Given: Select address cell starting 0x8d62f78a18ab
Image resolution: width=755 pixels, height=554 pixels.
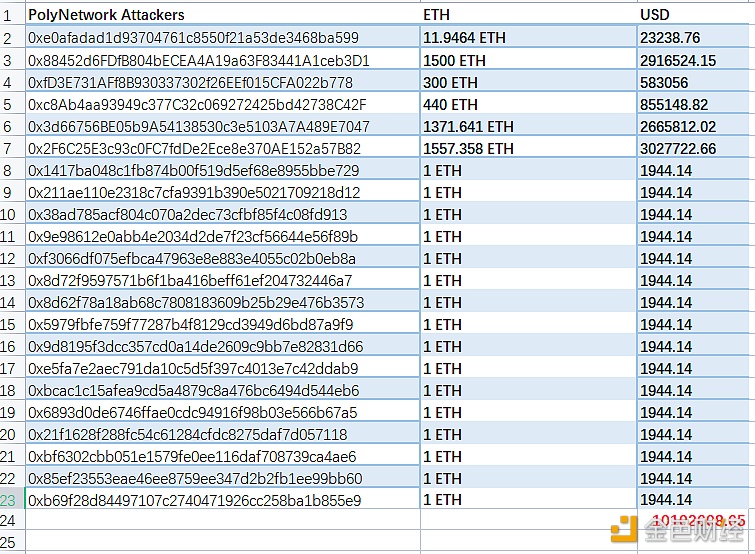Looking at the screenshot, I should pos(222,302).
